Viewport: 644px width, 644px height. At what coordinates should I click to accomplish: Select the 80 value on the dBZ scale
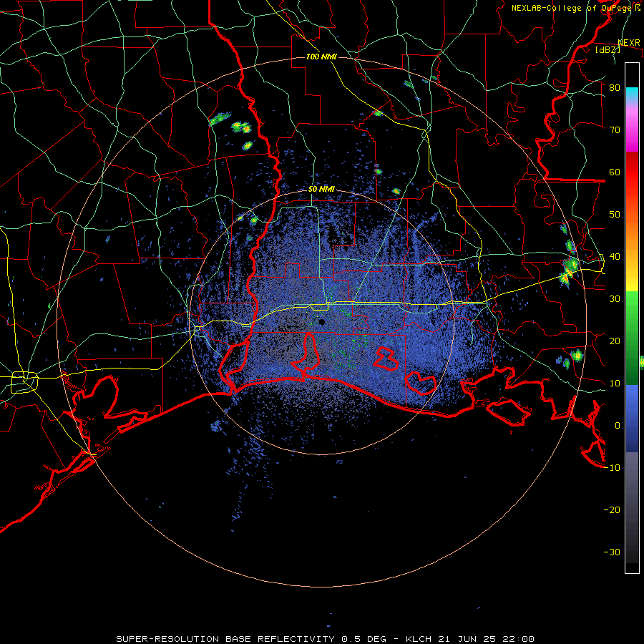615,87
